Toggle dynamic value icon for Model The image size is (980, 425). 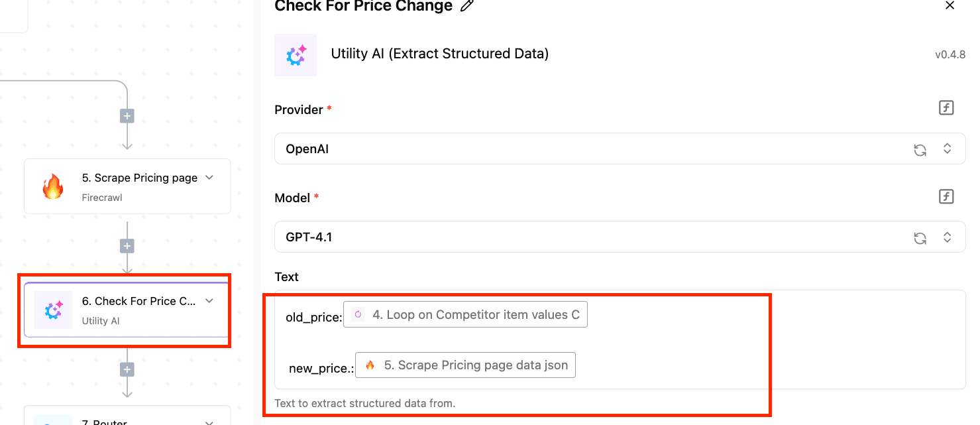click(x=946, y=196)
